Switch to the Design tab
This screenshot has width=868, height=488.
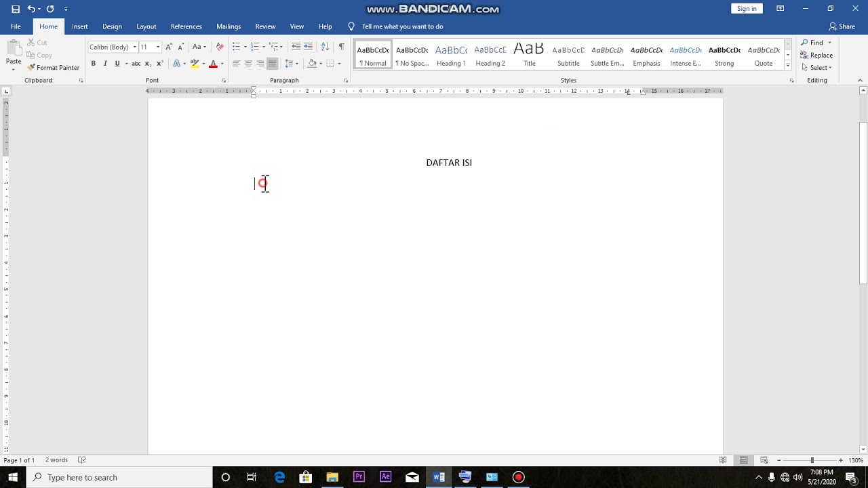click(112, 26)
